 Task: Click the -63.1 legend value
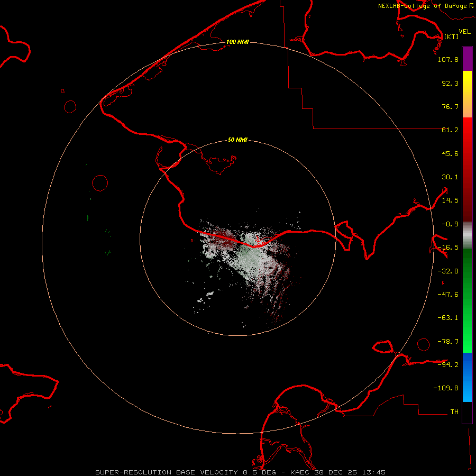click(448, 318)
